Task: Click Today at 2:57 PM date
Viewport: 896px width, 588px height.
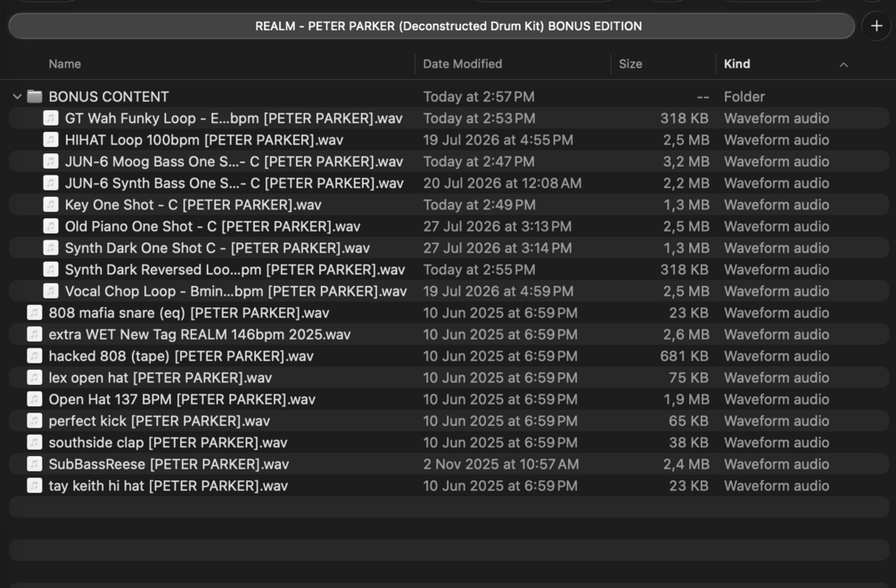Action: click(479, 96)
